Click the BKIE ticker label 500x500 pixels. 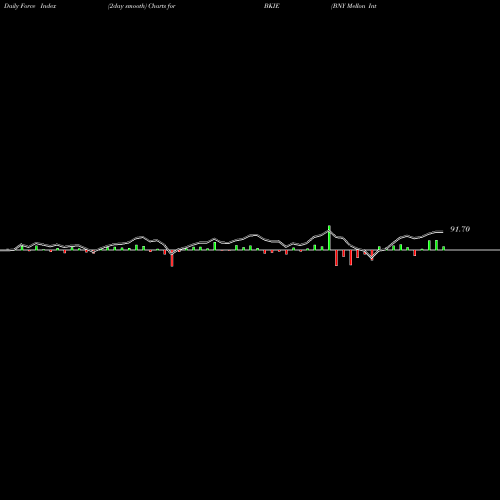272,6
